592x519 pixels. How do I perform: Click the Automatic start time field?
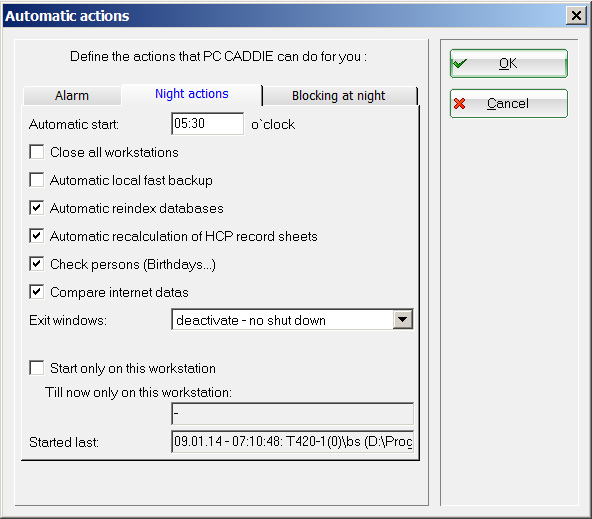pos(207,123)
